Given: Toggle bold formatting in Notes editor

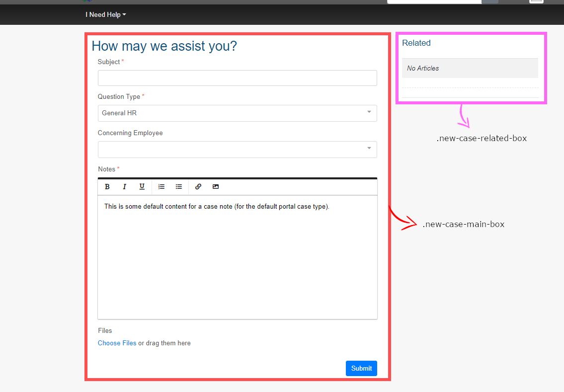Looking at the screenshot, I should (107, 187).
